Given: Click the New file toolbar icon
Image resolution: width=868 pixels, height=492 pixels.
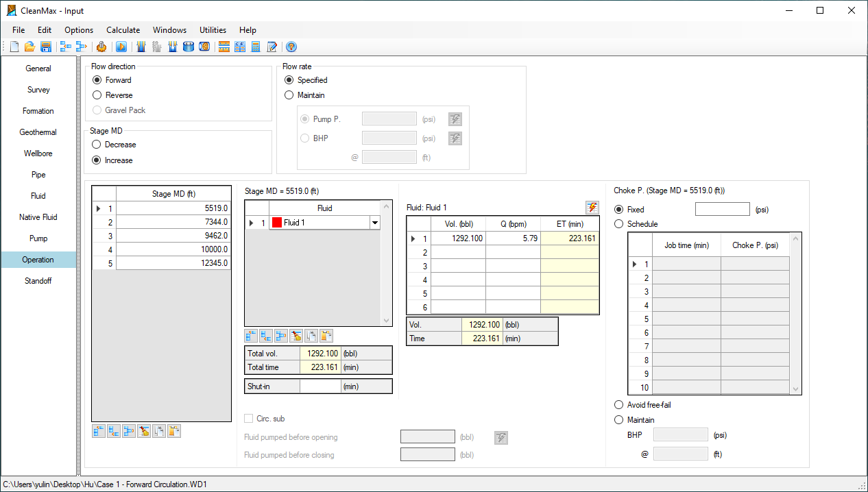Looking at the screenshot, I should click(x=14, y=47).
